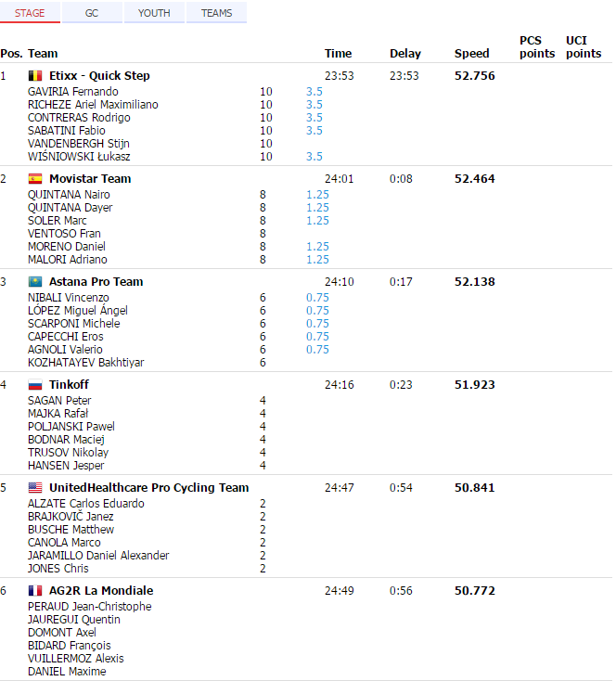This screenshot has height=681, width=616.
Task: Click the US flag beside UnitedHealthcare Pro Cycling
Action: point(35,488)
